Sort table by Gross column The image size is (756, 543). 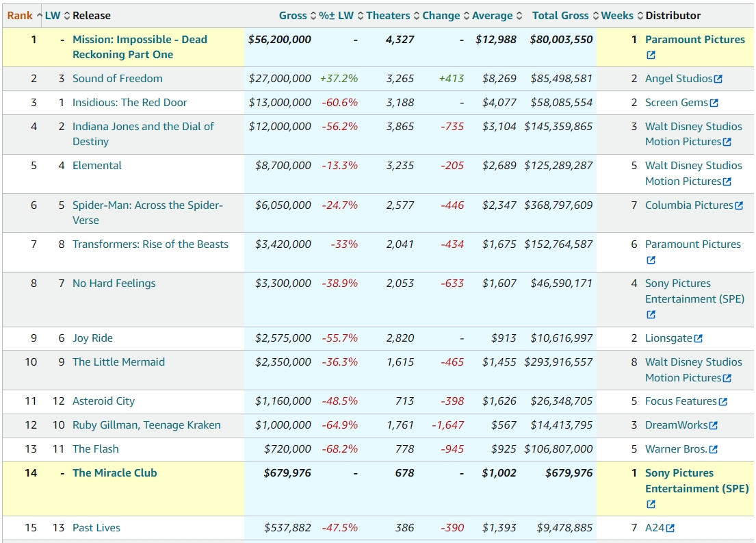(298, 16)
